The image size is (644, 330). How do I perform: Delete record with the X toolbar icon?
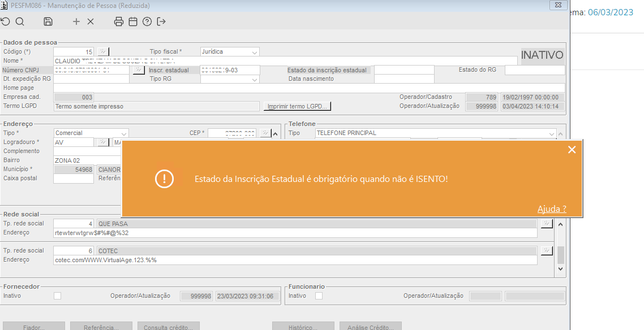click(91, 21)
